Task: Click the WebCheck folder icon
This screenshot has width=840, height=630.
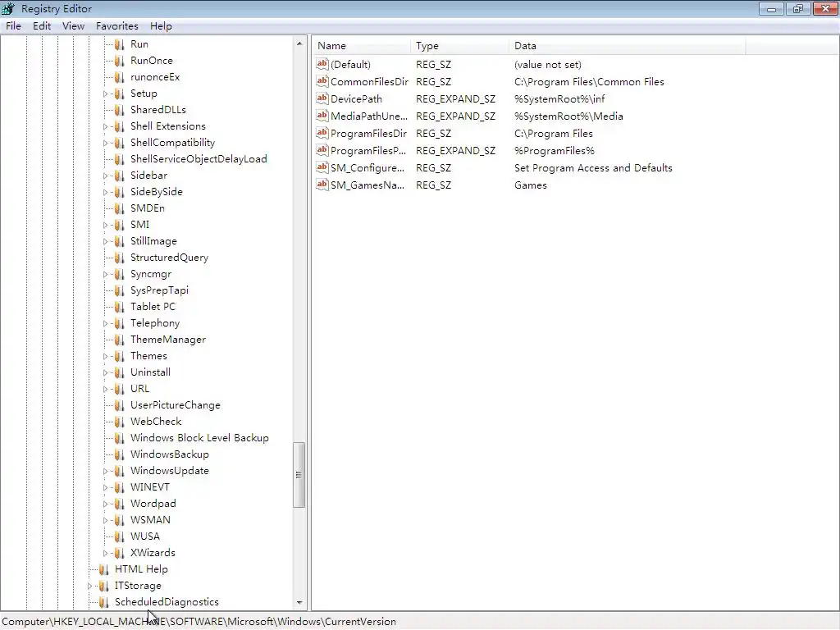Action: (x=120, y=422)
